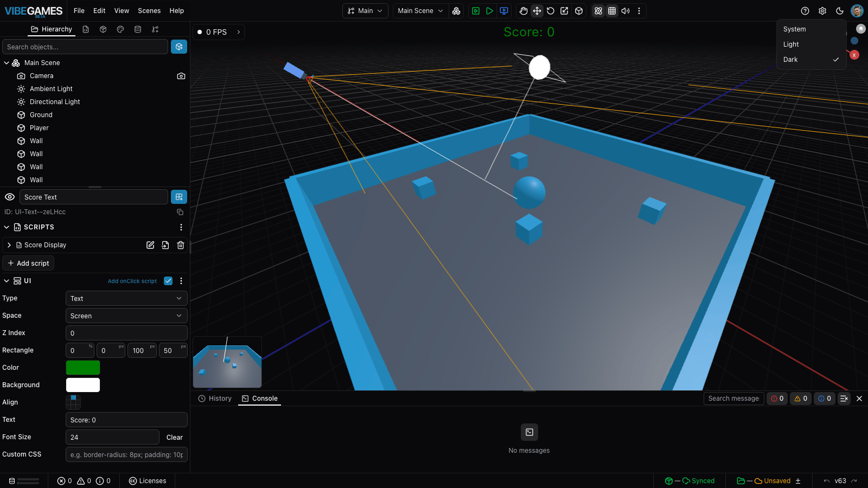This screenshot has height=488, width=868.
Task: Open the palette materials tab
Action: point(120,29)
